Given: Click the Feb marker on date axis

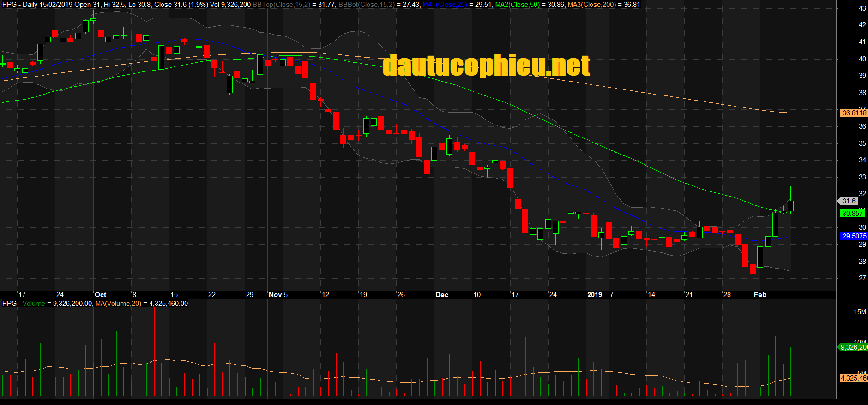Looking at the screenshot, I should pos(760,295).
